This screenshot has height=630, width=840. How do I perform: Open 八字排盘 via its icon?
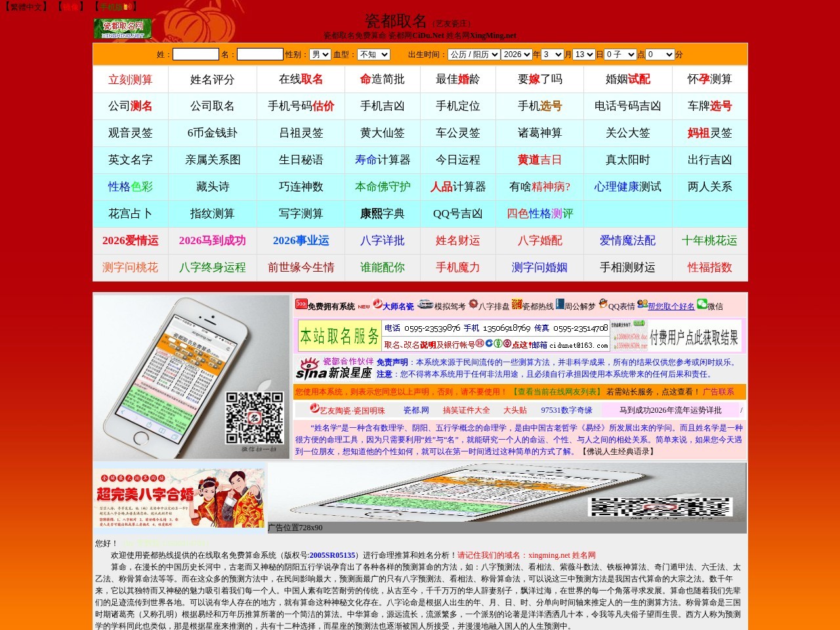[474, 306]
